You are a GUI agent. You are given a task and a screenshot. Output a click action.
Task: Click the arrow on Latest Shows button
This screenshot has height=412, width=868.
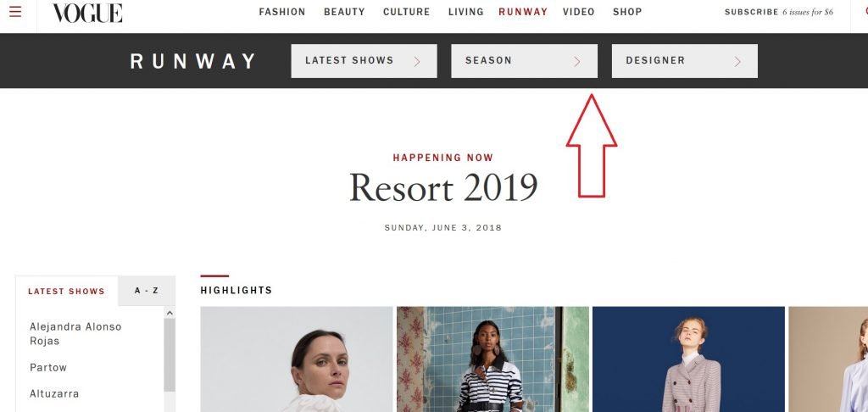coord(417,62)
